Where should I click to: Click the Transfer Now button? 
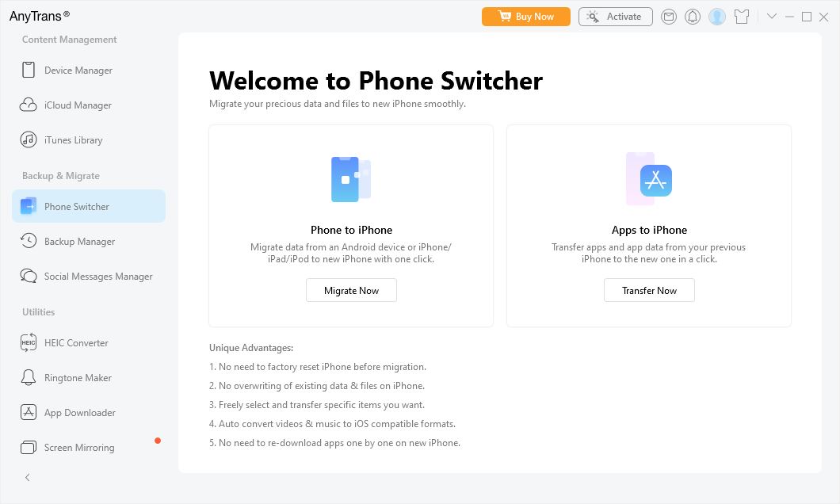click(x=649, y=290)
